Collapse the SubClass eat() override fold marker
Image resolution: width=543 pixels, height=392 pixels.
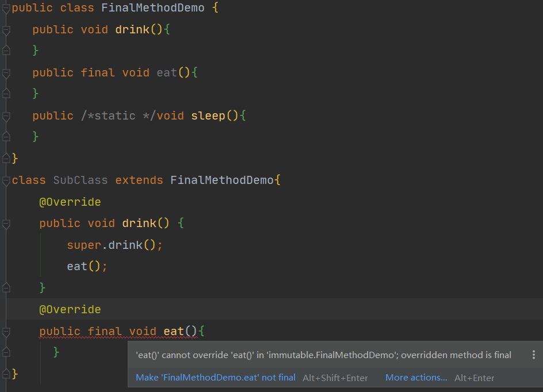[6, 332]
